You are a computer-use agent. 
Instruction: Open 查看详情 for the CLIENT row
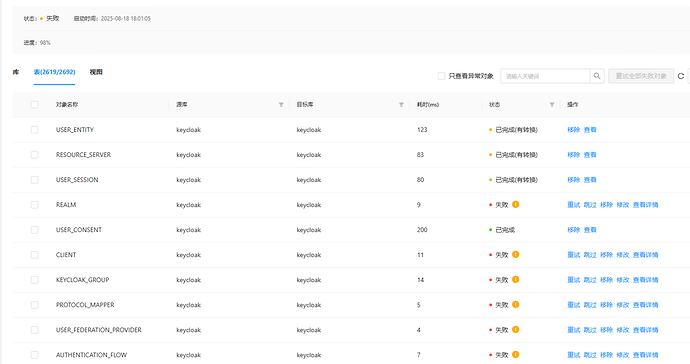click(x=646, y=255)
